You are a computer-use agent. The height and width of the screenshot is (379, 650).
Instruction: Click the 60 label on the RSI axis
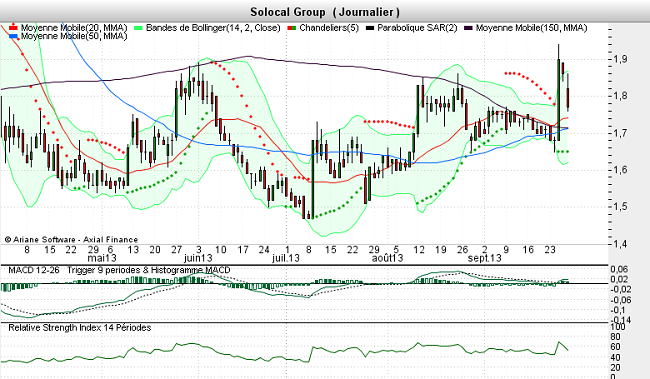click(615, 347)
